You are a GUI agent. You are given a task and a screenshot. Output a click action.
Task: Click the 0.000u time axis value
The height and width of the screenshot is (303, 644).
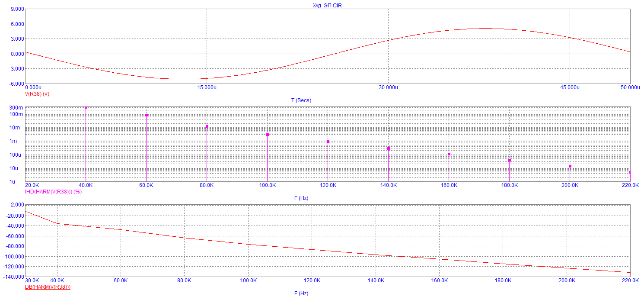pos(34,88)
